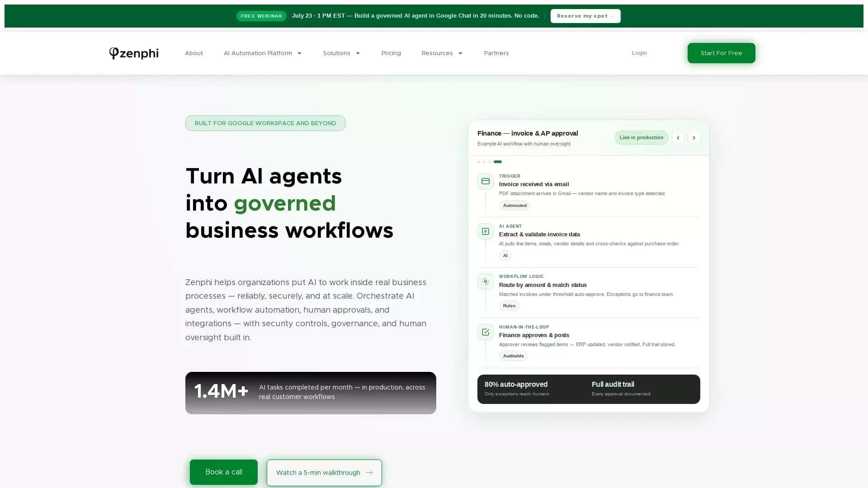Open the Pricing page
Viewport: 868px width, 488px height.
tap(391, 53)
